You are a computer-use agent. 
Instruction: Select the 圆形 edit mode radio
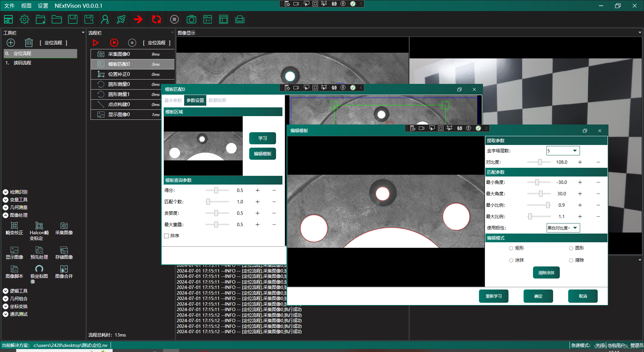571,248
